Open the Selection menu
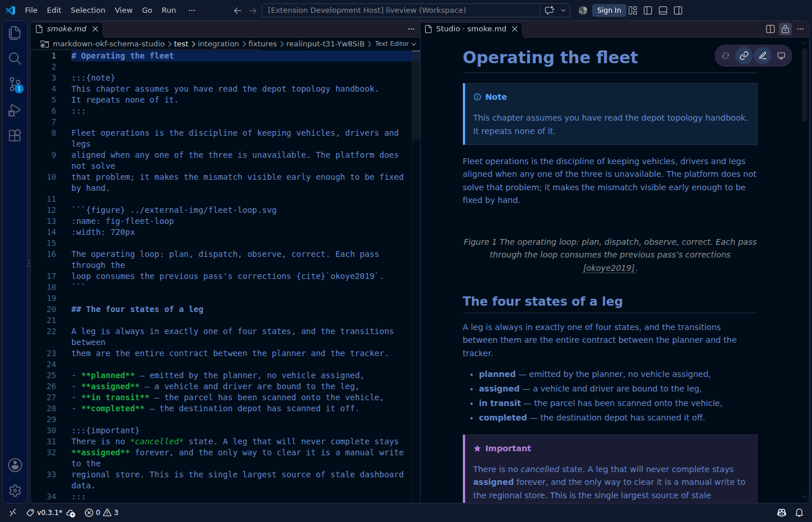812x522 pixels. click(88, 10)
